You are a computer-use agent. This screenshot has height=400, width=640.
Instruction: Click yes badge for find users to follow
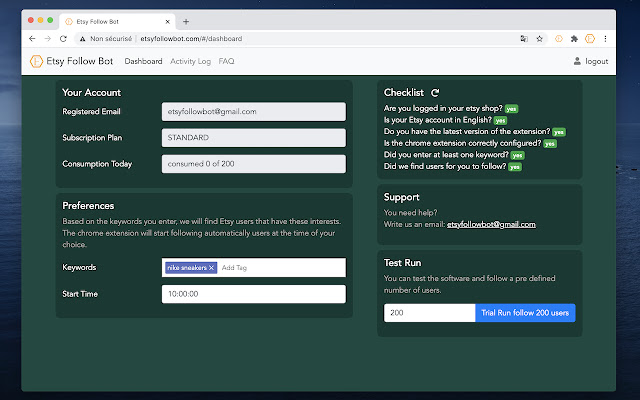pyautogui.click(x=515, y=167)
